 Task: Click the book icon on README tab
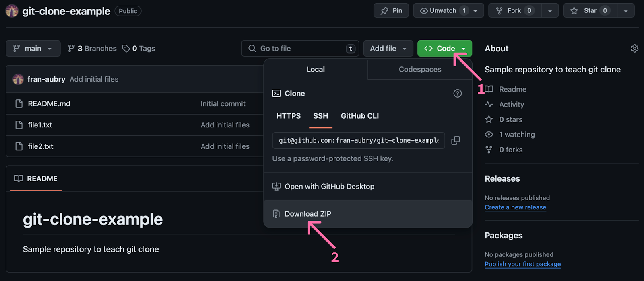19,178
